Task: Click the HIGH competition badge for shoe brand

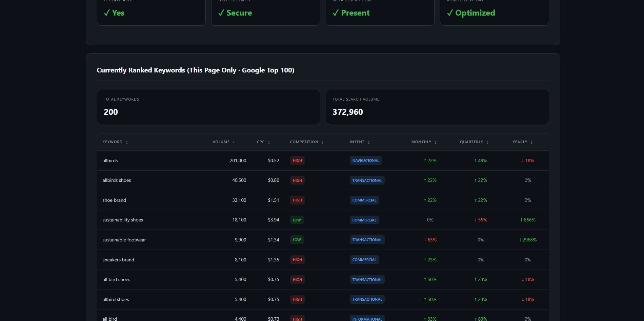Action: (x=297, y=200)
